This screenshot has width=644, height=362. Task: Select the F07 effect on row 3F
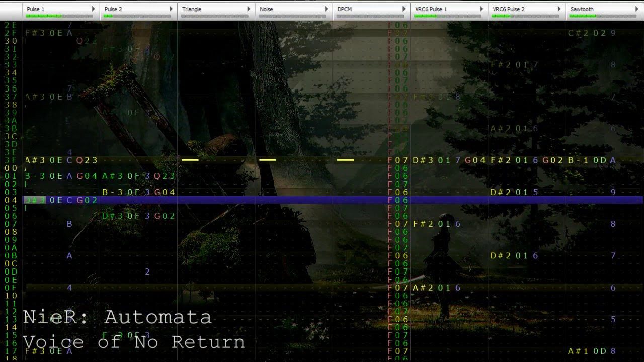[398, 160]
